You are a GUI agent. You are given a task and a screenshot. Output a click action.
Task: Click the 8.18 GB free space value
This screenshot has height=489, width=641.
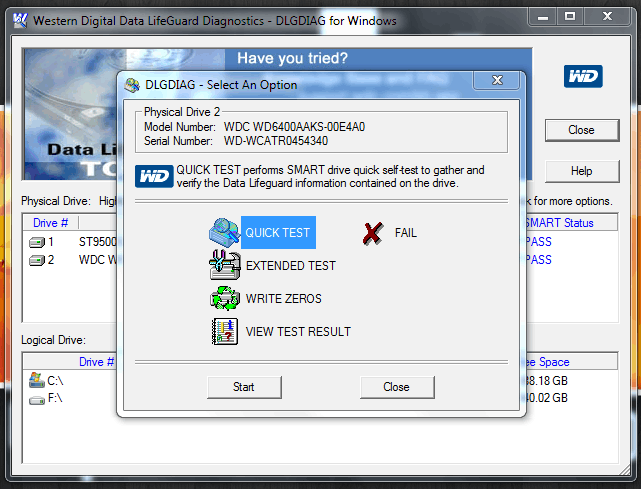point(547,381)
